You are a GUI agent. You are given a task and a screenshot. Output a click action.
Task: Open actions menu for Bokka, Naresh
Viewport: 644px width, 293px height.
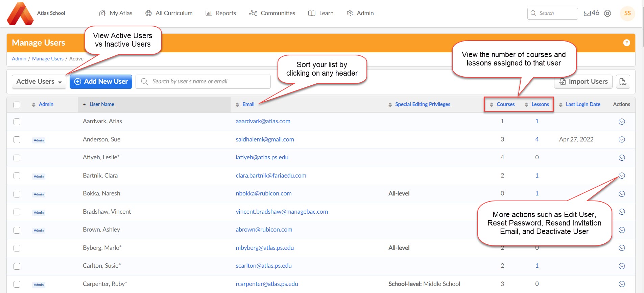(x=621, y=194)
